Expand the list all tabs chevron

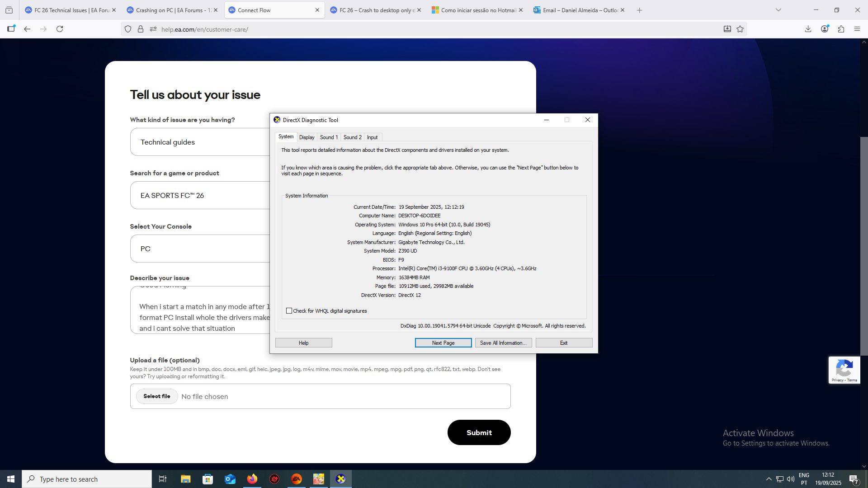[778, 10]
